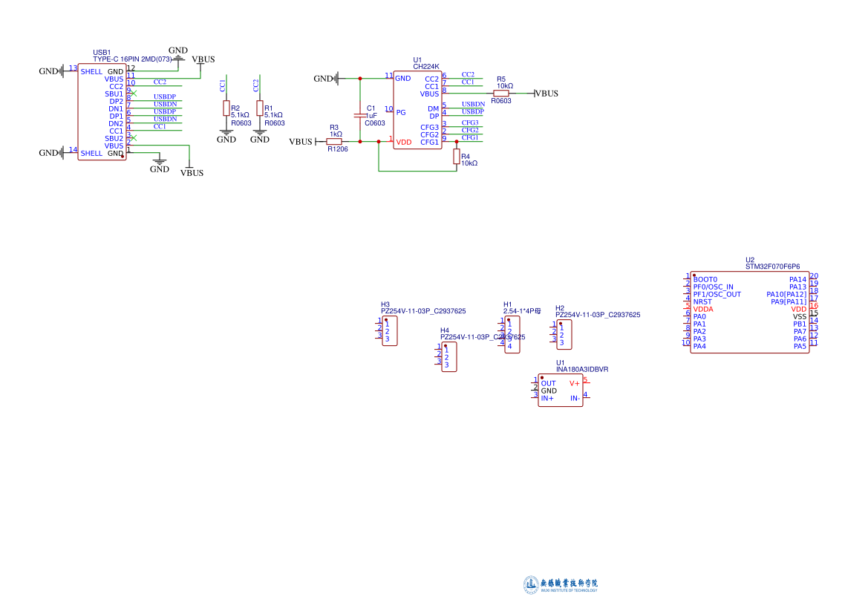868x614 pixels.
Task: Select the USB1 Type-C connector symbol
Action: [102, 112]
